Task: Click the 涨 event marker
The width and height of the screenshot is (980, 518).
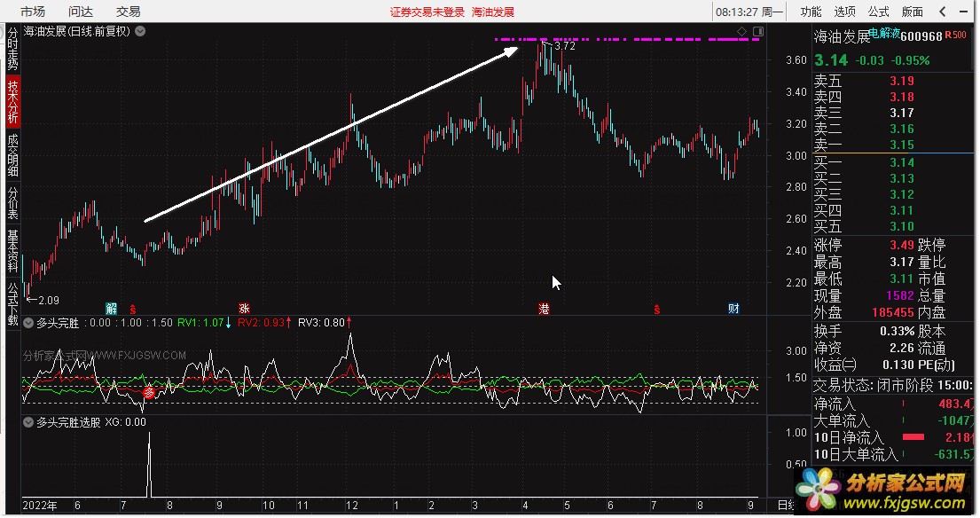Action: point(244,308)
